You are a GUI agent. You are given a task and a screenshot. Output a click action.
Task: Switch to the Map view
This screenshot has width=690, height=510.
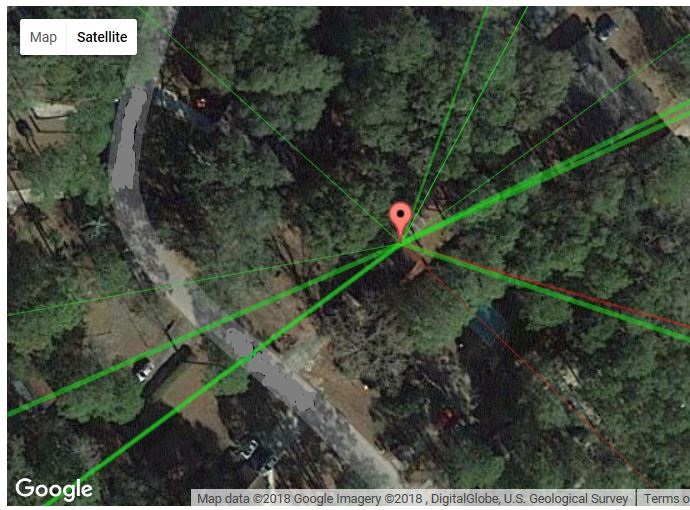click(x=43, y=37)
